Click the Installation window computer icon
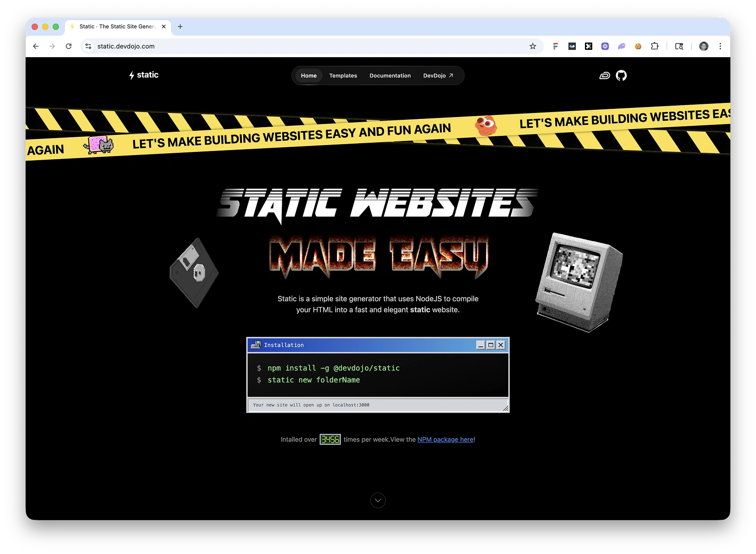756x554 pixels. point(256,345)
